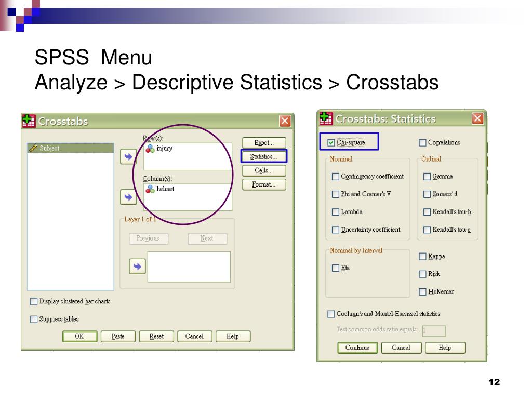This screenshot has width=532, height=399.
Task: Enable the Correlations checkbox
Action: [422, 142]
